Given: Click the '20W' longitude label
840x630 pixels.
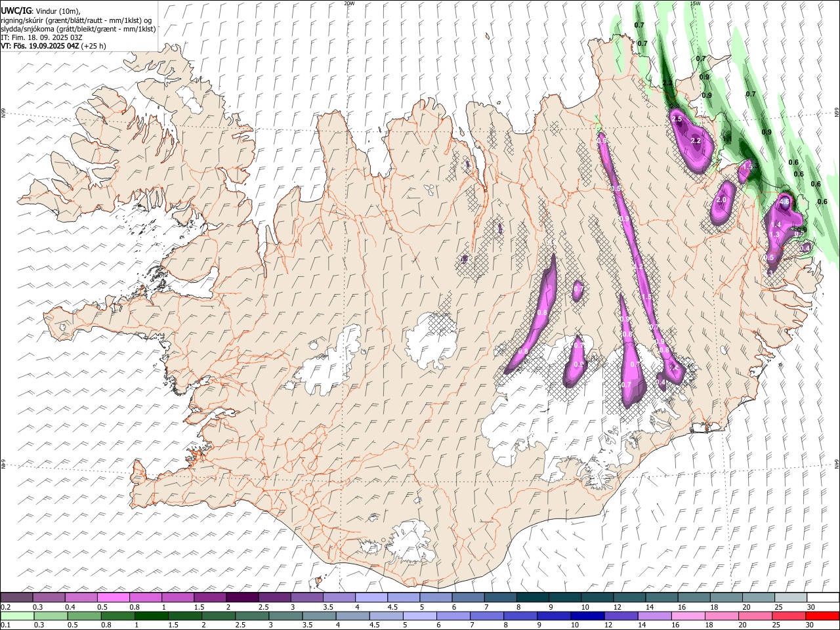Looking at the screenshot, I should [349, 3].
